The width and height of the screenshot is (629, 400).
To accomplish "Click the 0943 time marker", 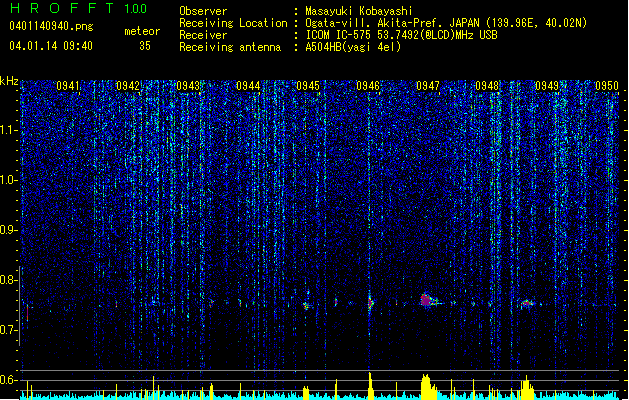I will pyautogui.click(x=188, y=86).
